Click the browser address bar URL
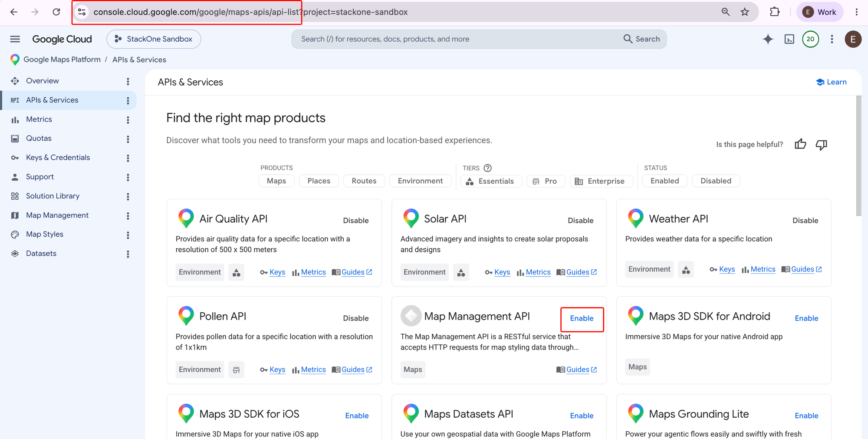This screenshot has width=868, height=439. point(250,12)
